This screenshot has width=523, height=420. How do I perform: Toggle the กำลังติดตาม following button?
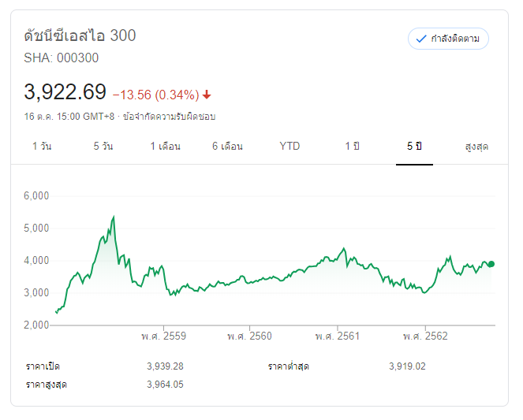click(x=448, y=39)
